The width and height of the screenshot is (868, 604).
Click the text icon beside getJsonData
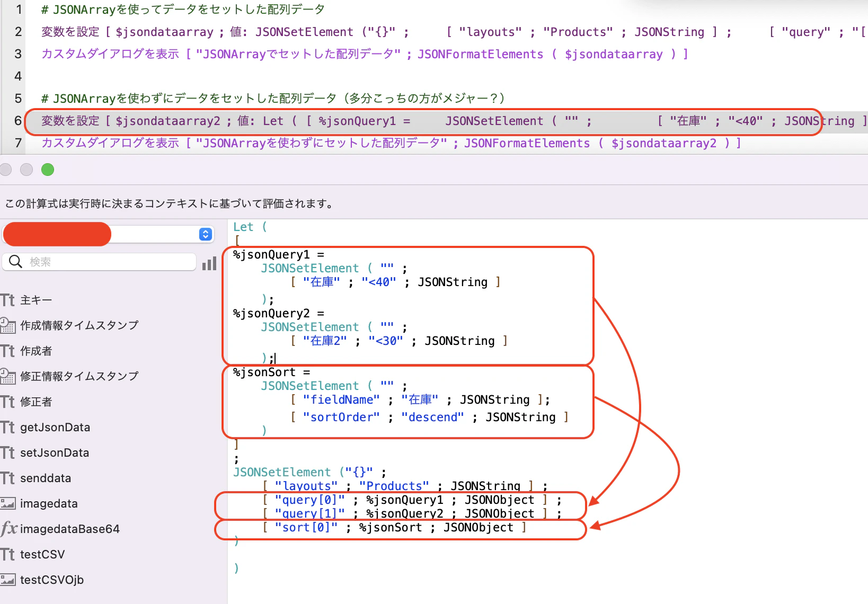[x=7, y=428]
